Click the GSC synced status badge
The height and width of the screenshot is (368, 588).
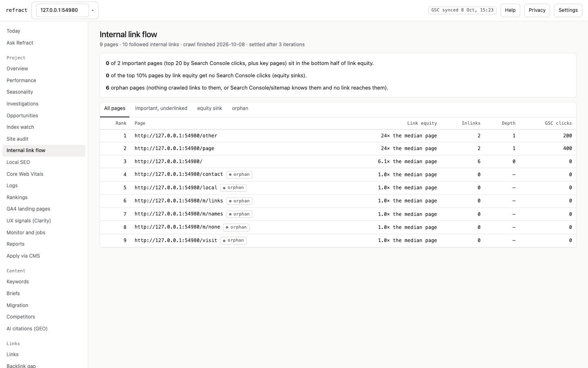(462, 10)
